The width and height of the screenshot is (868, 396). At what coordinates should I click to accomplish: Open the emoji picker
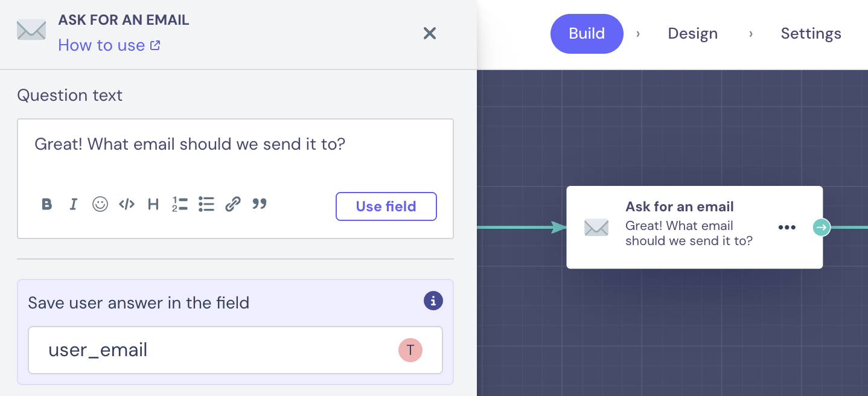point(100,205)
